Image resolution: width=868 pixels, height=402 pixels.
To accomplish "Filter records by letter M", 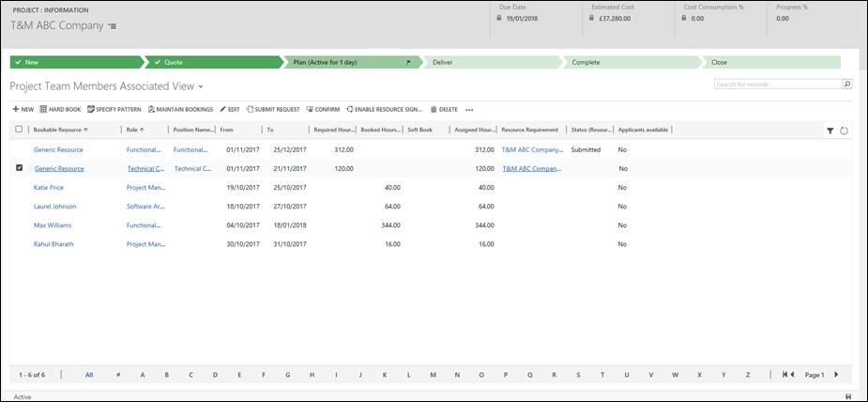I will 433,375.
